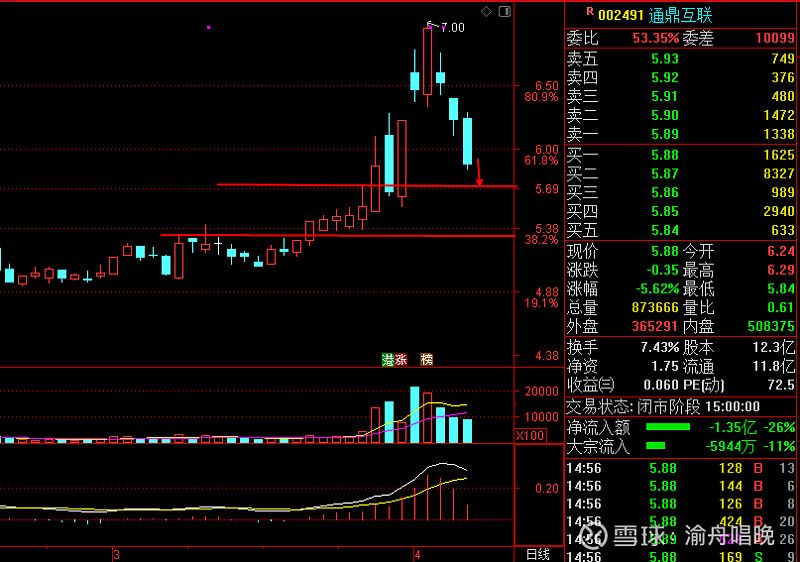Click the 4.38 price axis label
This screenshot has height=562, width=800.
(547, 356)
